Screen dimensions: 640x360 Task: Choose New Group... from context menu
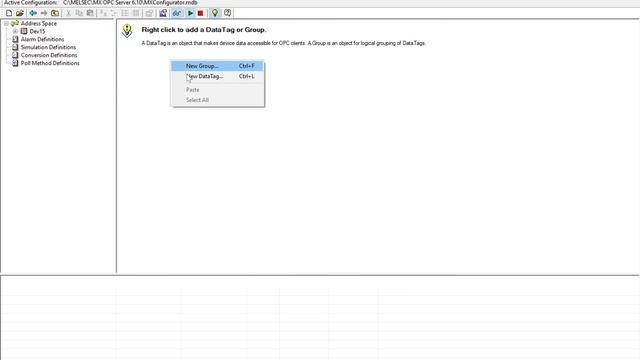click(217, 66)
